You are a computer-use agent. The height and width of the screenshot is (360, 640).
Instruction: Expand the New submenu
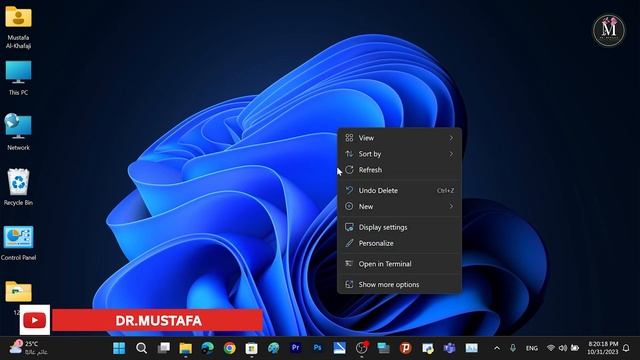(x=399, y=207)
